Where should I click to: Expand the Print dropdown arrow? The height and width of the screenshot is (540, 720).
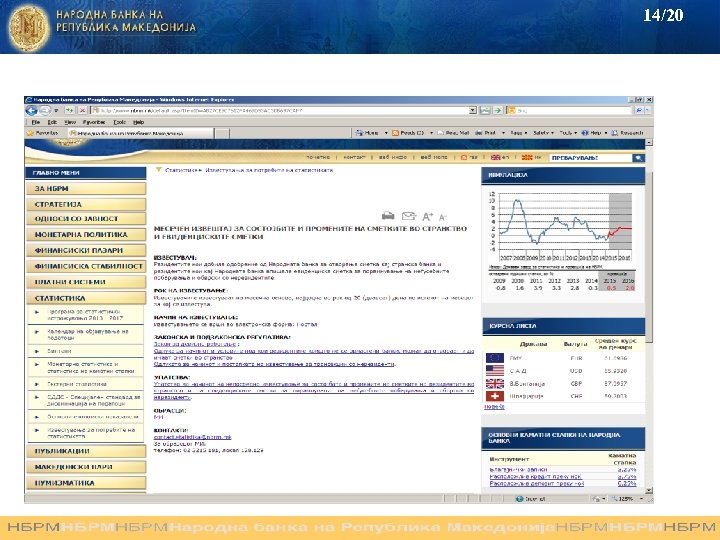coord(503,133)
